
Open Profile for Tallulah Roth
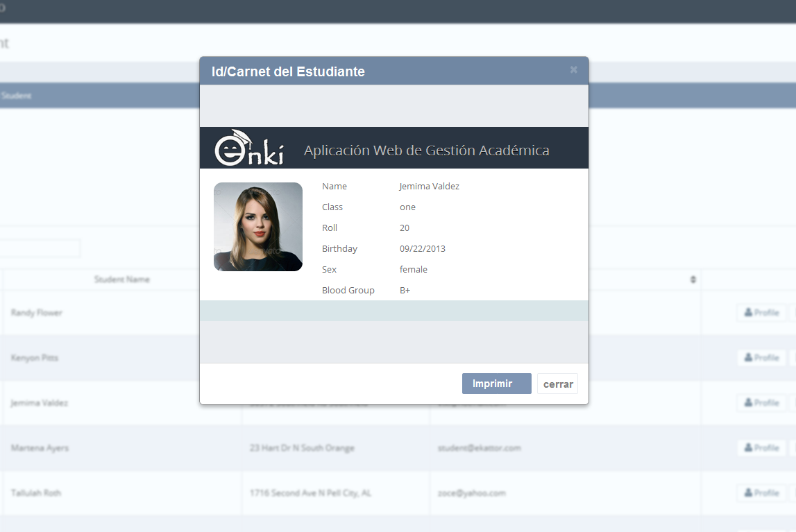[761, 493]
